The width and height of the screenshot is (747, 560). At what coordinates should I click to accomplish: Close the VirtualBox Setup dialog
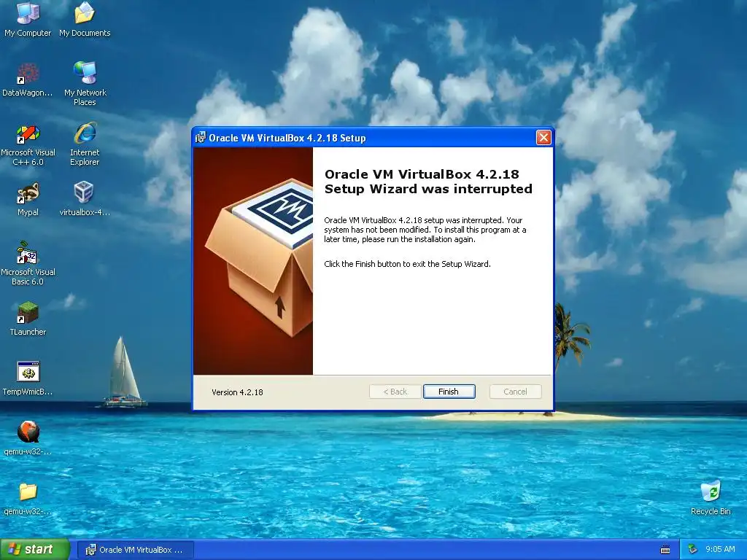coord(543,138)
